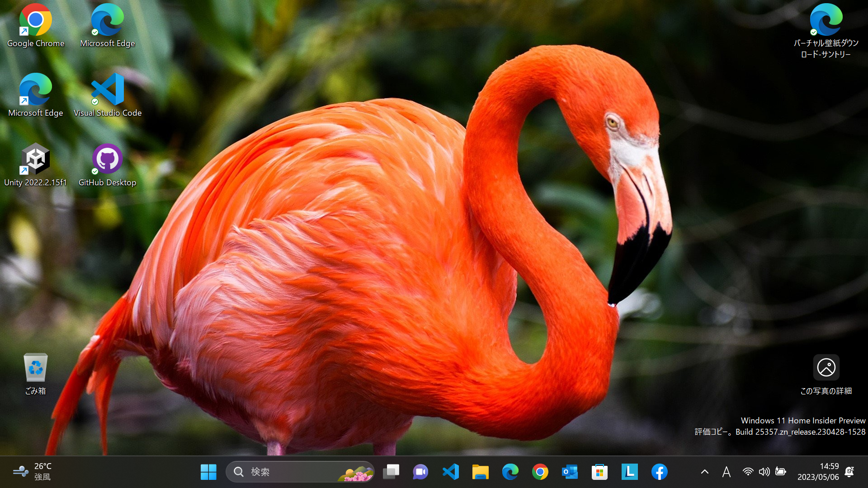This screenshot has width=868, height=488.
Task: Open the Google Chrome desktop shortcut
Action: point(36,26)
